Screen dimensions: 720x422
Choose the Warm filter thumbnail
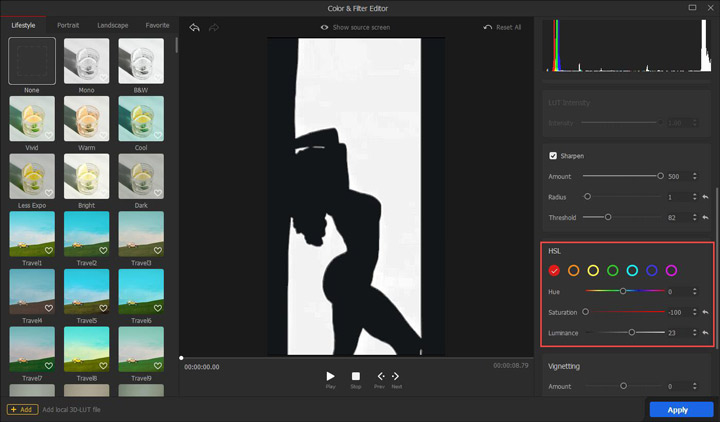coord(86,118)
